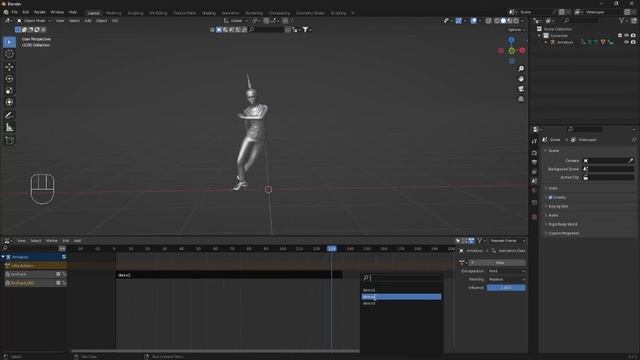Open the Window menu
Image resolution: width=640 pixels, height=360 pixels.
point(57,12)
